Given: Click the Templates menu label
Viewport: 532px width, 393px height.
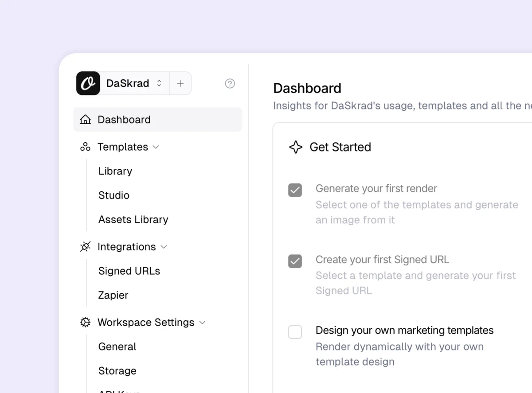Looking at the screenshot, I should pos(123,147).
